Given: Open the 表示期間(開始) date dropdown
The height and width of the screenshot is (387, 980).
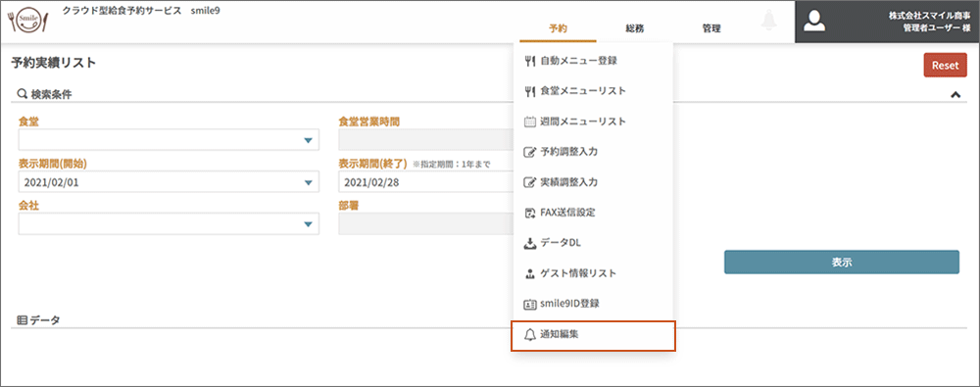Looking at the screenshot, I should pos(169,182).
